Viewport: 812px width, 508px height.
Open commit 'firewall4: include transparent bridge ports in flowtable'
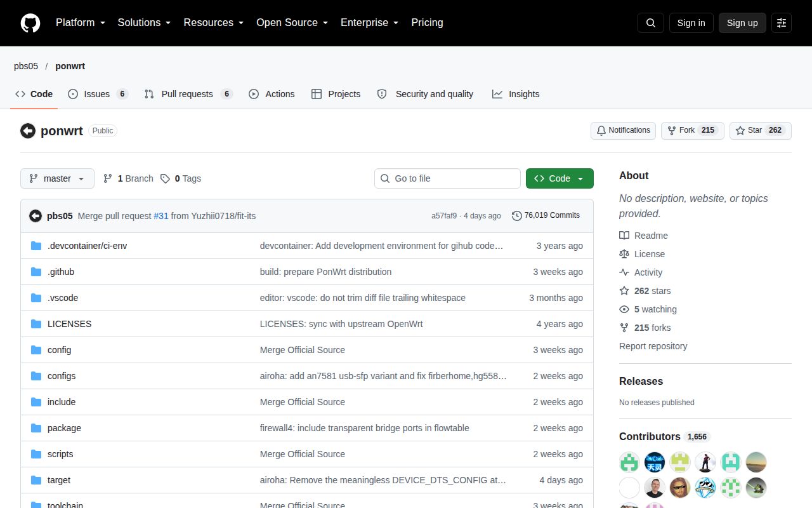365,428
